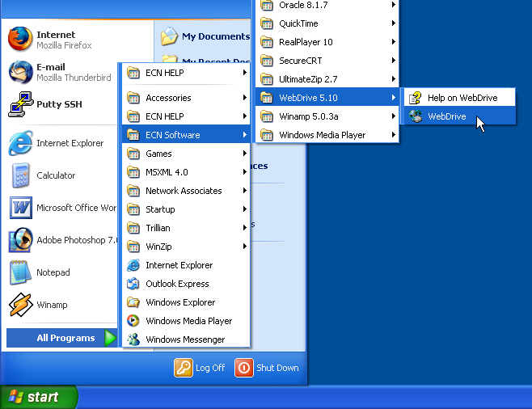Click the Log Off button
The width and height of the screenshot is (532, 409).
(x=201, y=368)
